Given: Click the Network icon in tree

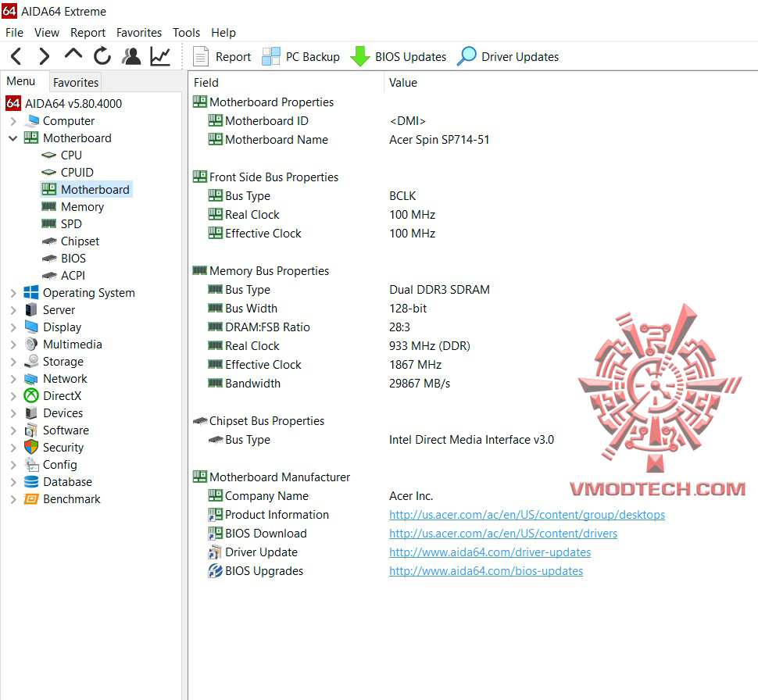Looking at the screenshot, I should 31,379.
